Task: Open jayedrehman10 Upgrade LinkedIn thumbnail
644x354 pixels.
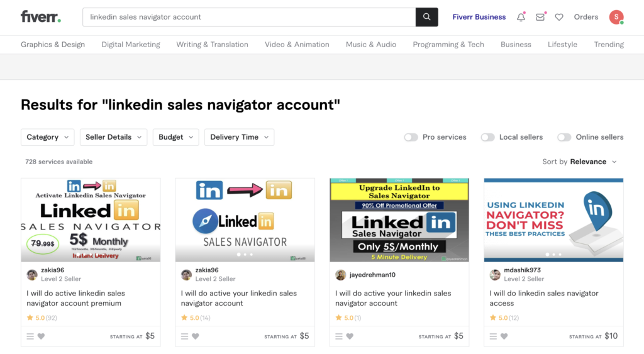Action: (399, 220)
